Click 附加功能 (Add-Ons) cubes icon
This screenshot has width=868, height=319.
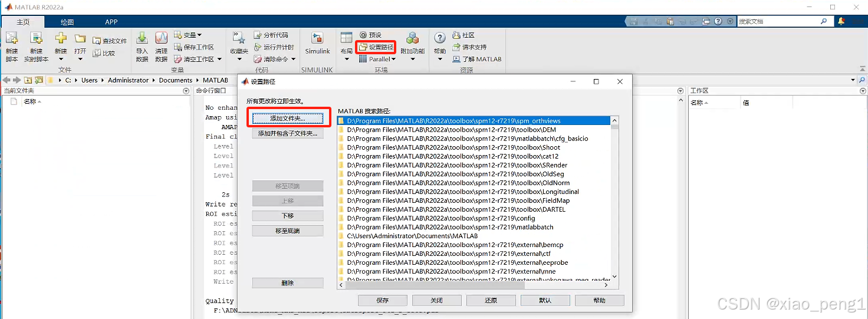[412, 38]
